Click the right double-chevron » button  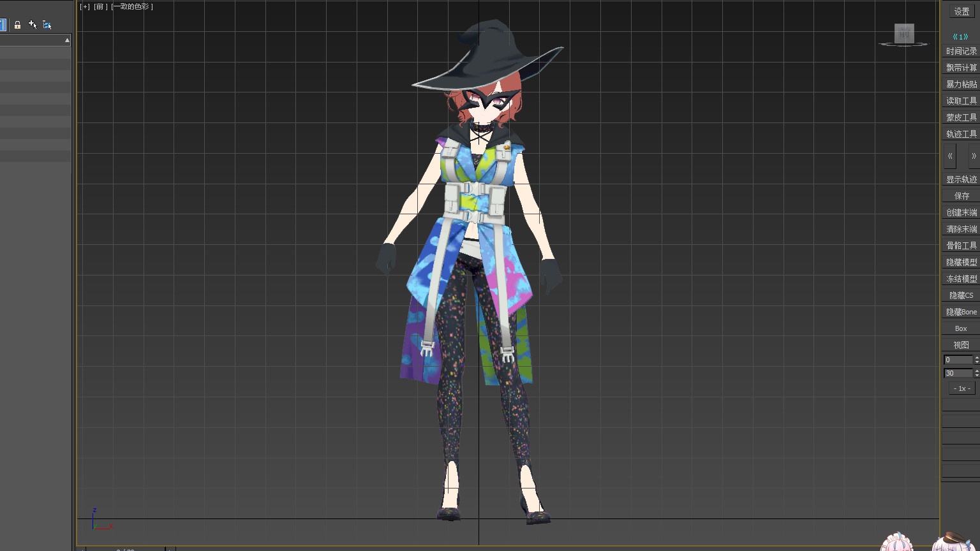(x=973, y=156)
